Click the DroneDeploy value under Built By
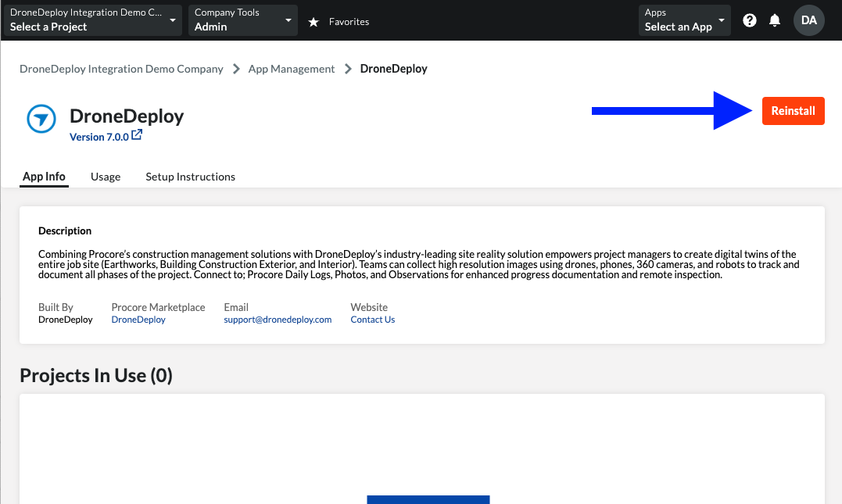 66,320
